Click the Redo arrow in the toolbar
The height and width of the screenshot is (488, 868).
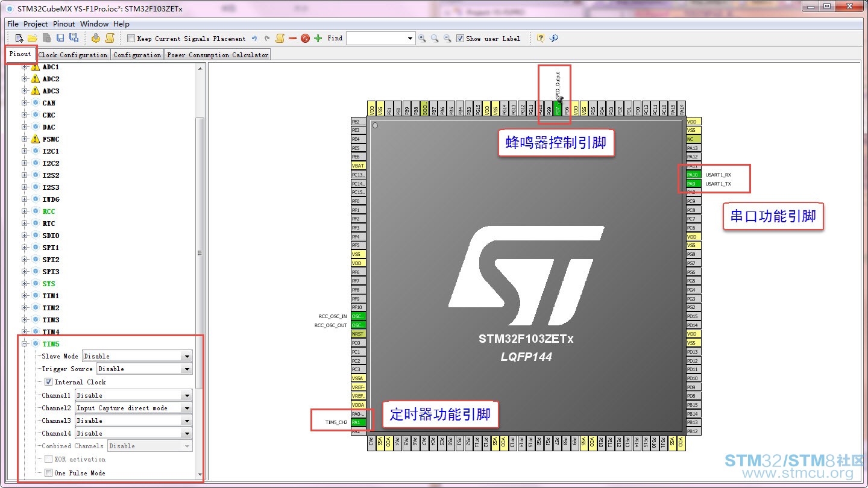[x=267, y=39]
